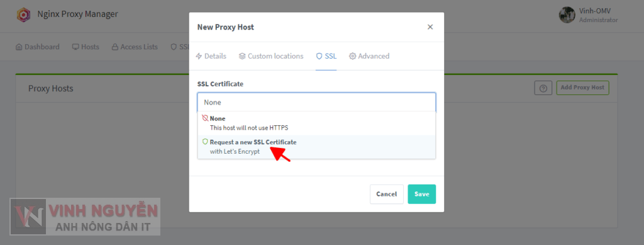644x245 pixels.
Task: Open the Dashboard menu item
Action: [x=37, y=47]
